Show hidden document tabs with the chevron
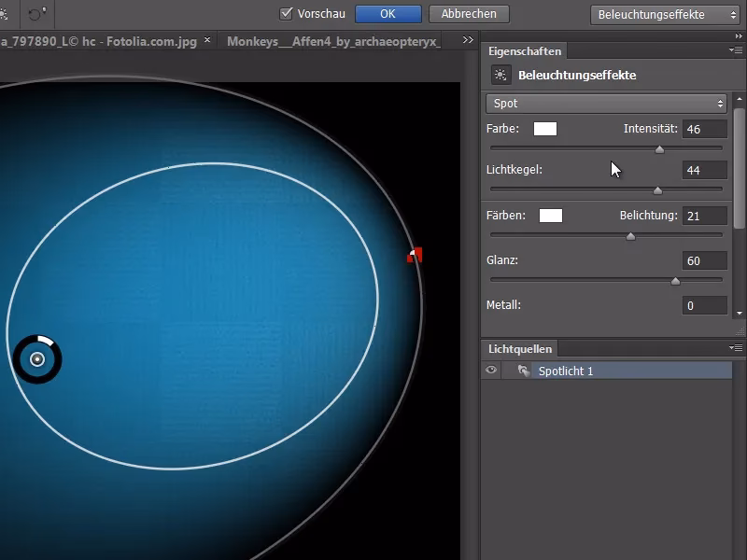 (x=467, y=41)
